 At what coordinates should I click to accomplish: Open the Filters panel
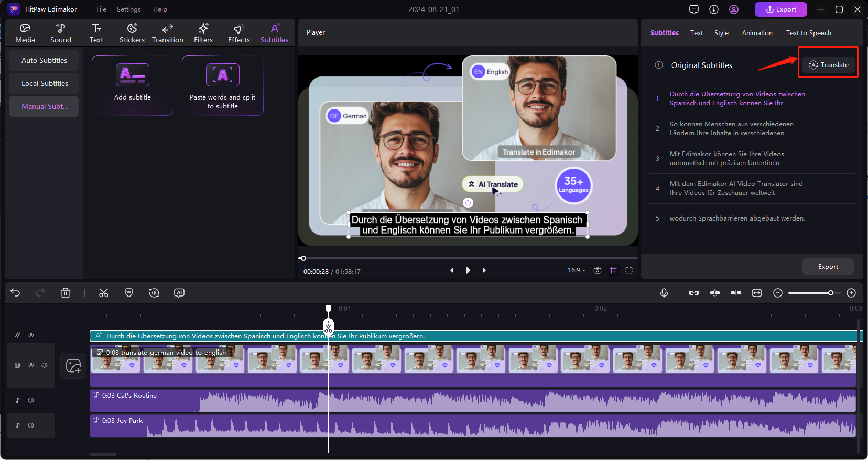click(x=203, y=33)
